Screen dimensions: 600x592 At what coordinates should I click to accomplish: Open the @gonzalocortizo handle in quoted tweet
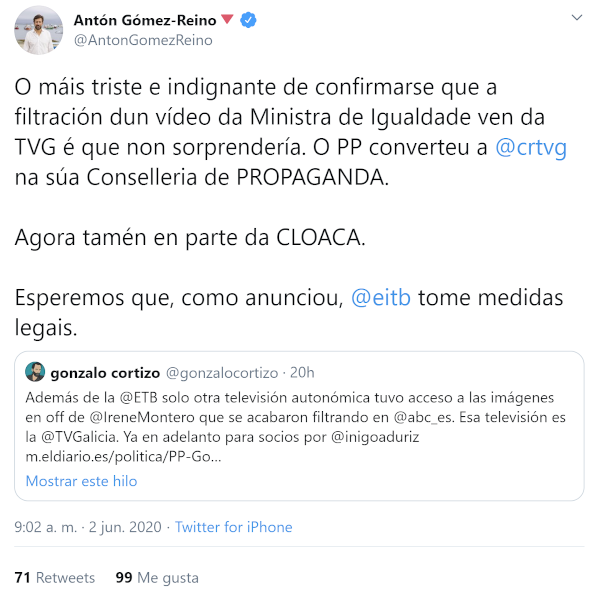click(x=222, y=373)
